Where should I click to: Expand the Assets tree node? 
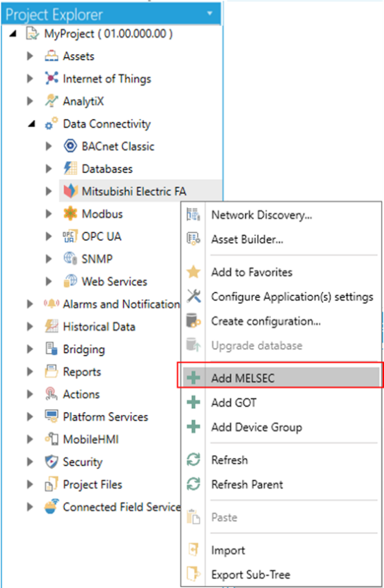click(x=30, y=56)
